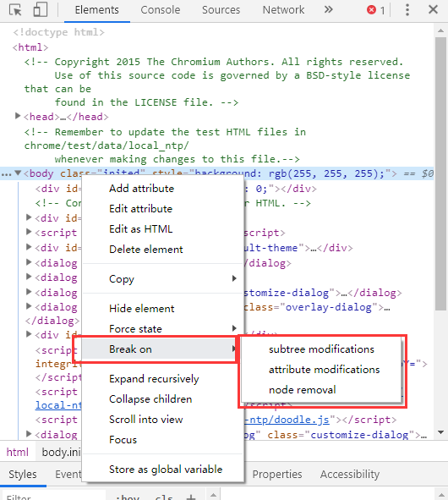
Task: Select Delete element menu entry
Action: (162, 250)
